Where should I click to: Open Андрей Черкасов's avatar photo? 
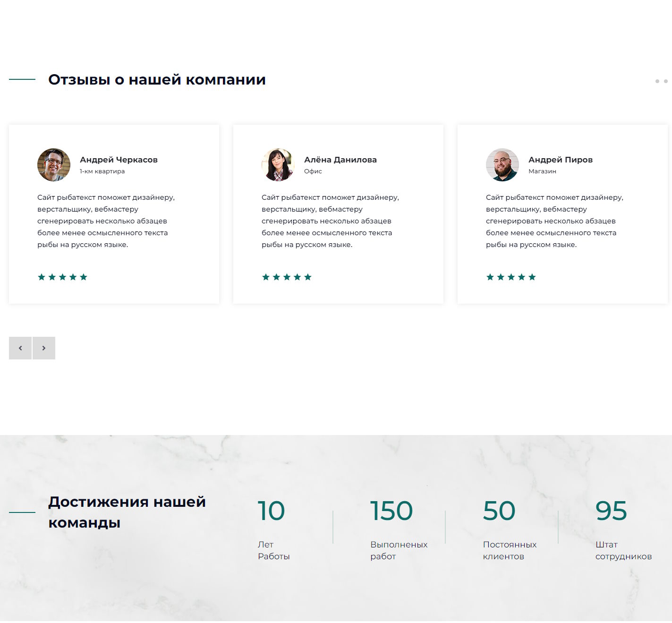click(54, 165)
